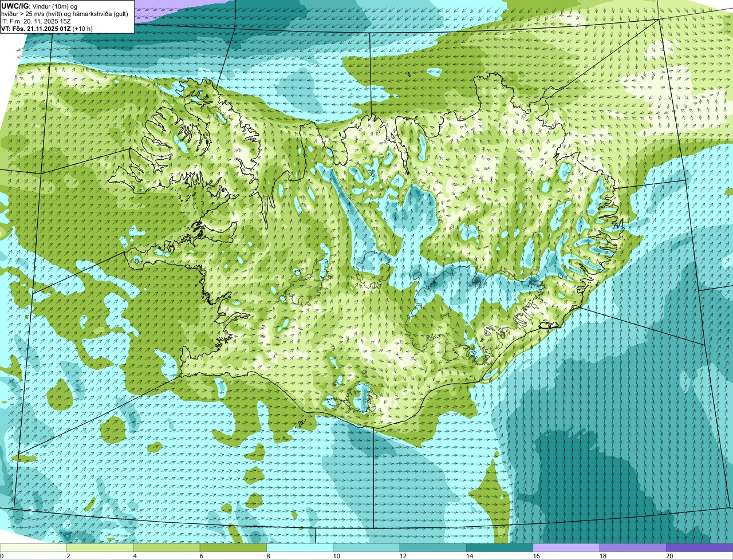Viewport: 733px width, 560px height.
Task: Click the legend tick label "6"
Action: [x=201, y=556]
